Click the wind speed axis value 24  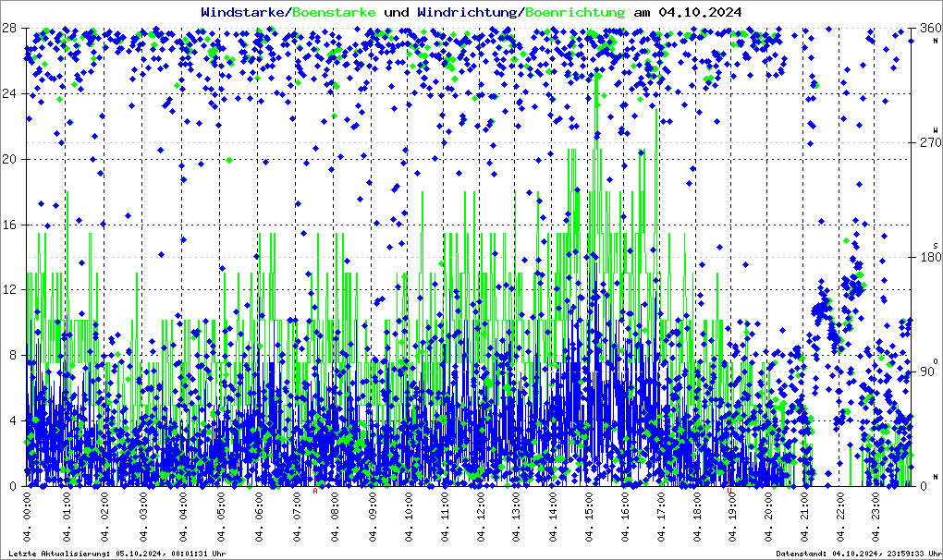8,93
